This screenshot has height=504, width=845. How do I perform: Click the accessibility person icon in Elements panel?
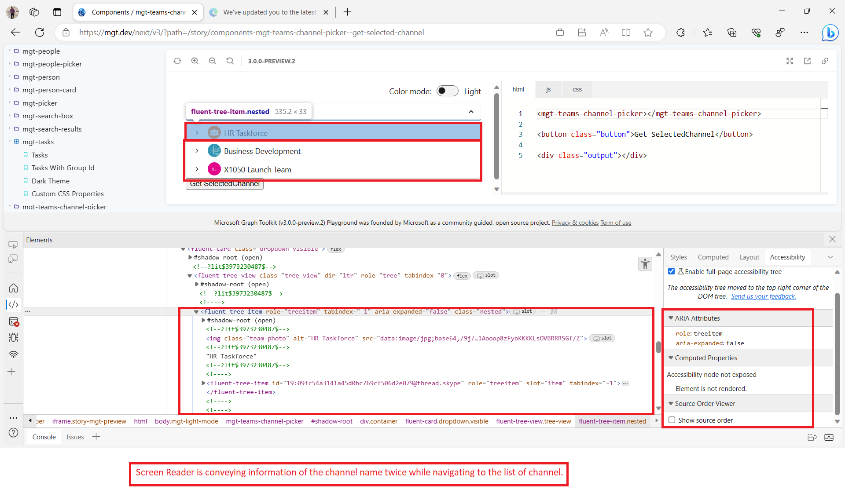coord(645,264)
